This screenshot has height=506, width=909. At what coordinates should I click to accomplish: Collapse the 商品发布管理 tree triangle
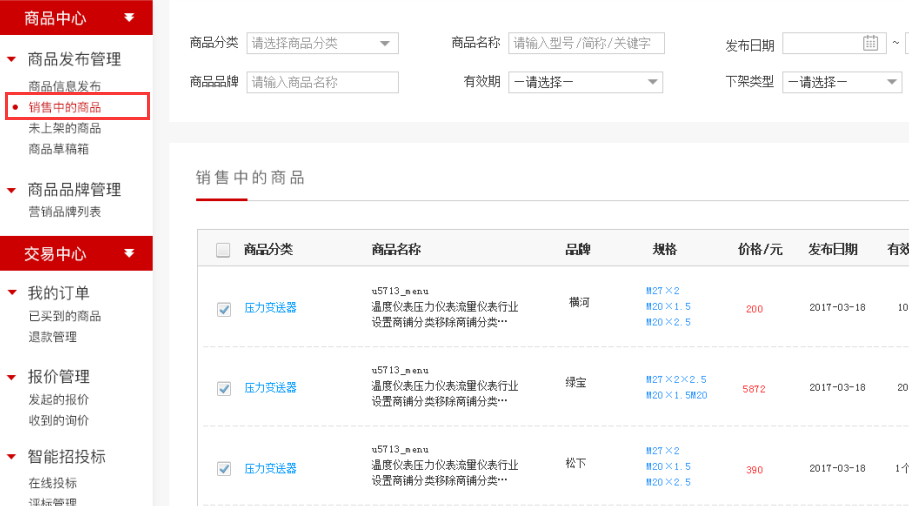11,59
